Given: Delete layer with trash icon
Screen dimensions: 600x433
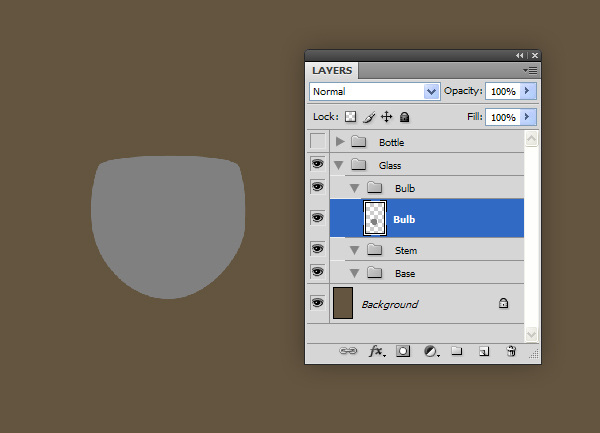Looking at the screenshot, I should click(x=511, y=351).
